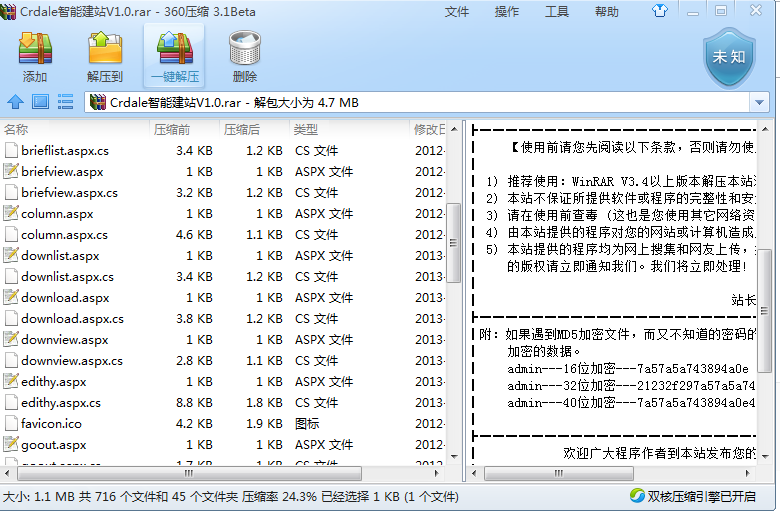Click 8.8 KB size of edithy.aspx.cs

click(x=194, y=403)
